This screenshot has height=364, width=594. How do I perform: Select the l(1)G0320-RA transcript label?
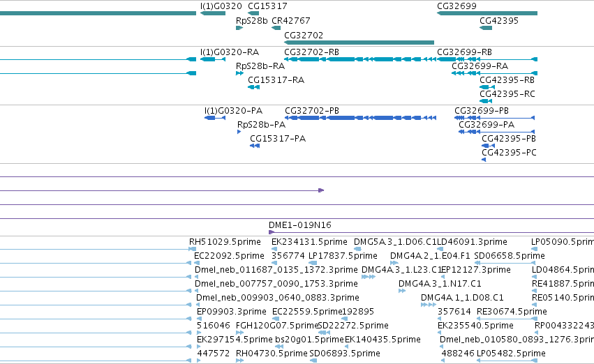tap(230, 52)
